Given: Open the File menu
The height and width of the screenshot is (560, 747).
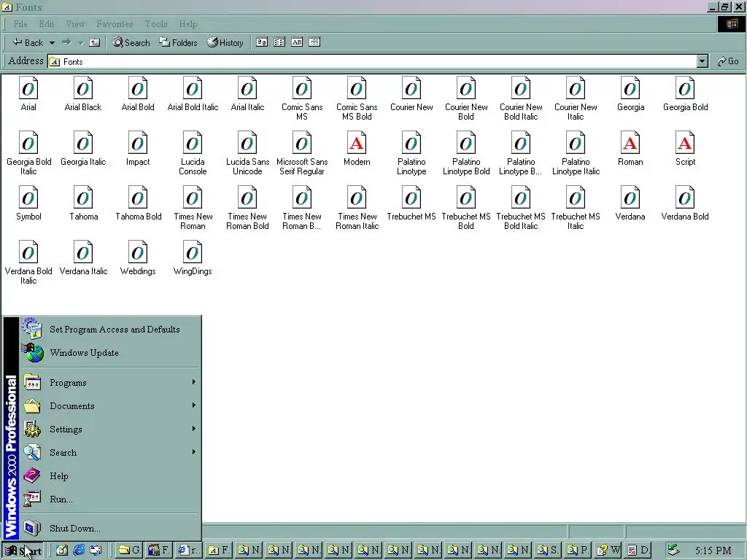Looking at the screenshot, I should point(20,24).
